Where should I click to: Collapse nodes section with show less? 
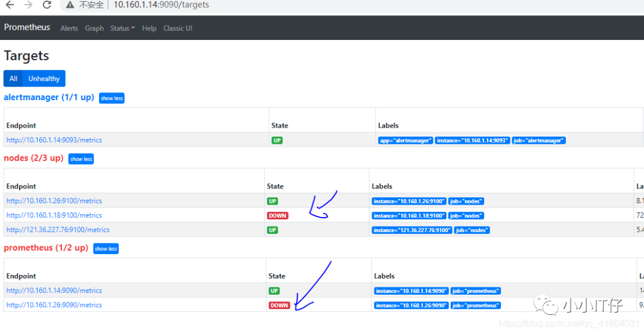[x=81, y=159]
